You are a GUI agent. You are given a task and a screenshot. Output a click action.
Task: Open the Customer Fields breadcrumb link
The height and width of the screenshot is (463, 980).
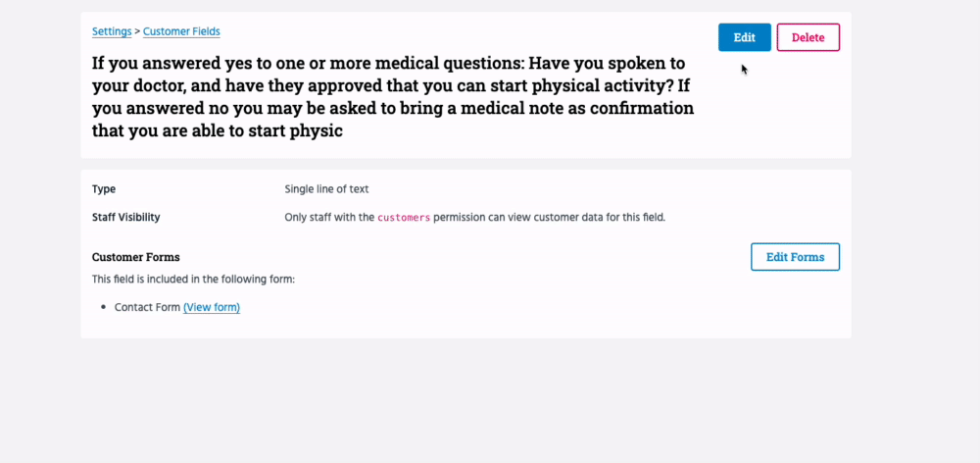181,31
